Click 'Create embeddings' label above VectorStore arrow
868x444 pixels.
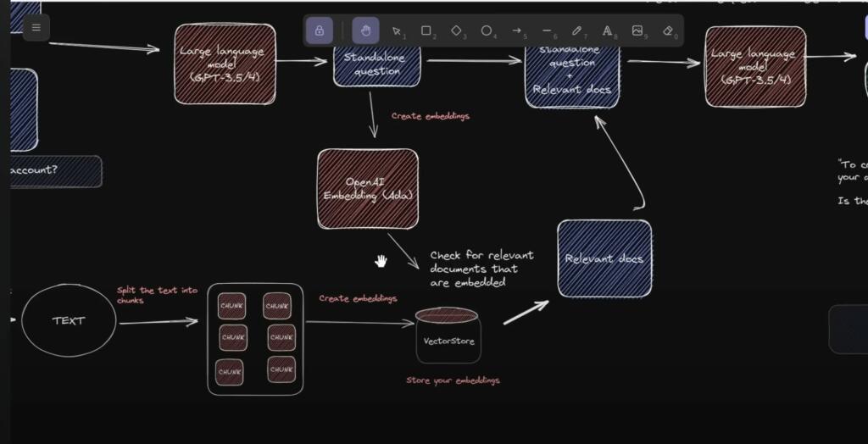pos(358,298)
